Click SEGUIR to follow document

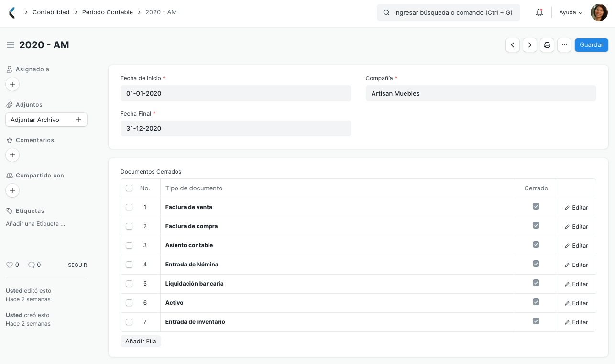[77, 265]
